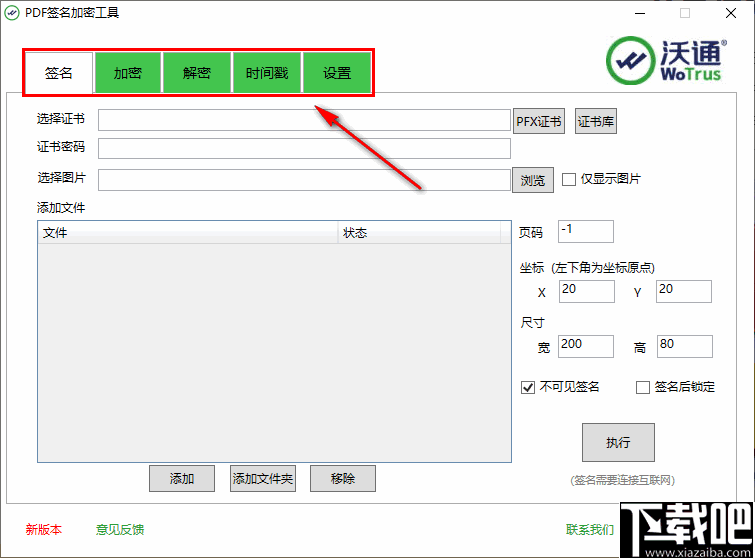The width and height of the screenshot is (755, 558).
Task: Minimize the PDF签名加密工具 window
Action: (640, 13)
